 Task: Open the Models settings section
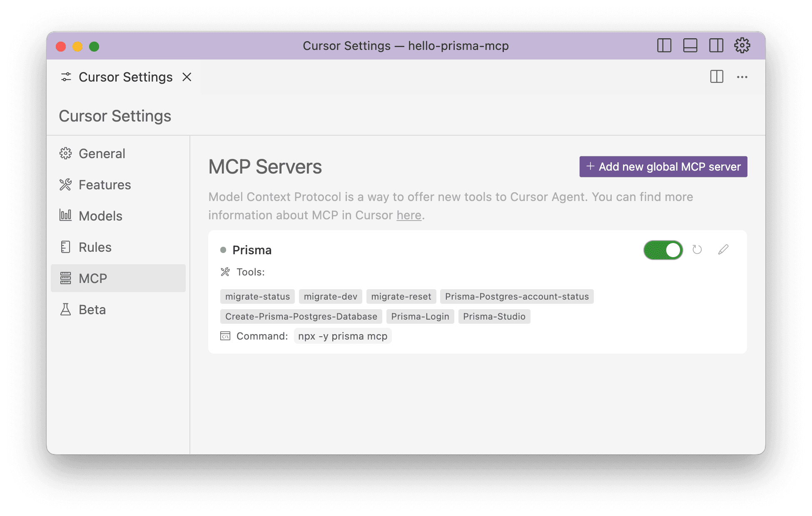[x=100, y=216]
